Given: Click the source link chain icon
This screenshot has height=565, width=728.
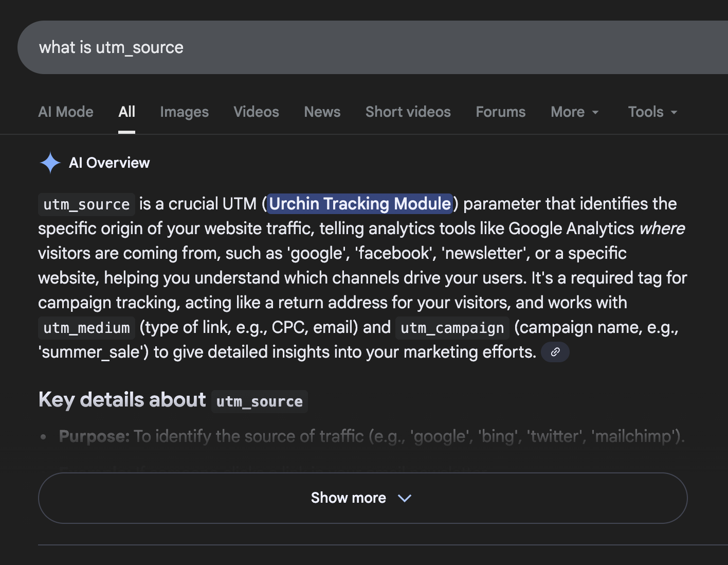Looking at the screenshot, I should pos(555,352).
